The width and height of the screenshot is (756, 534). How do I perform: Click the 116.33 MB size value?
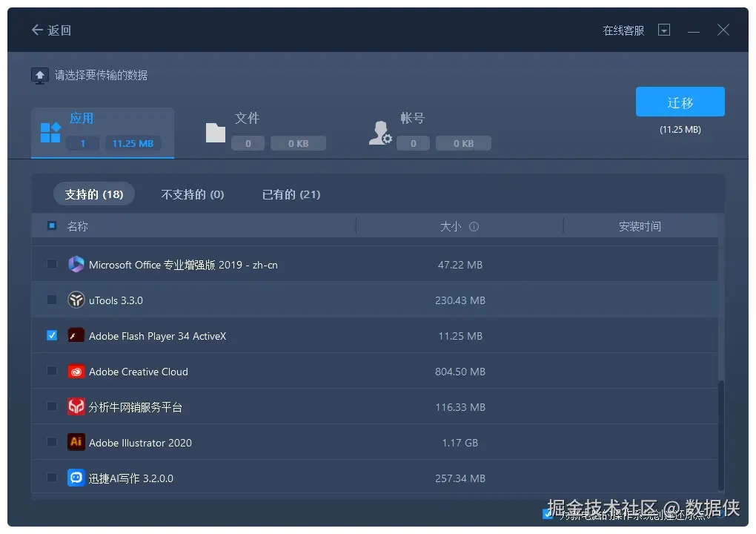tap(460, 407)
